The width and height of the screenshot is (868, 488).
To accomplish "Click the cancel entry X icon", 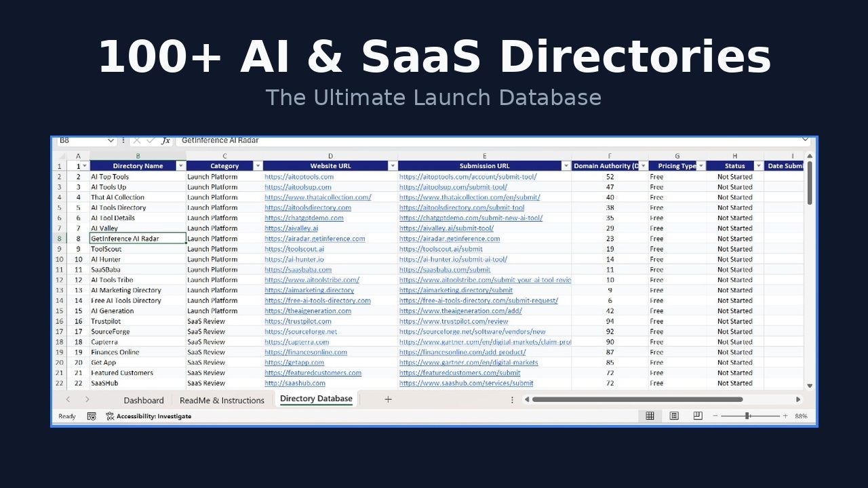I will click(137, 140).
